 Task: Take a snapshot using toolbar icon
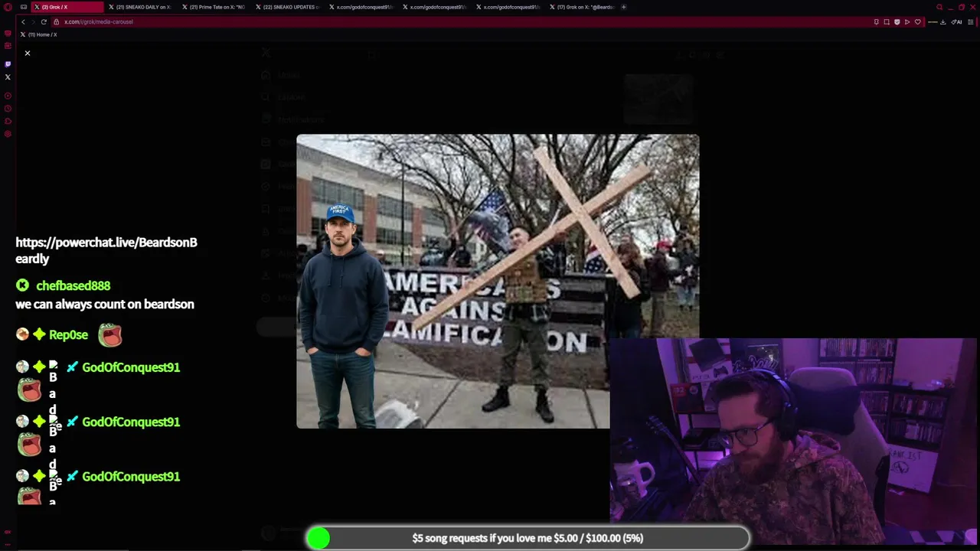point(887,21)
